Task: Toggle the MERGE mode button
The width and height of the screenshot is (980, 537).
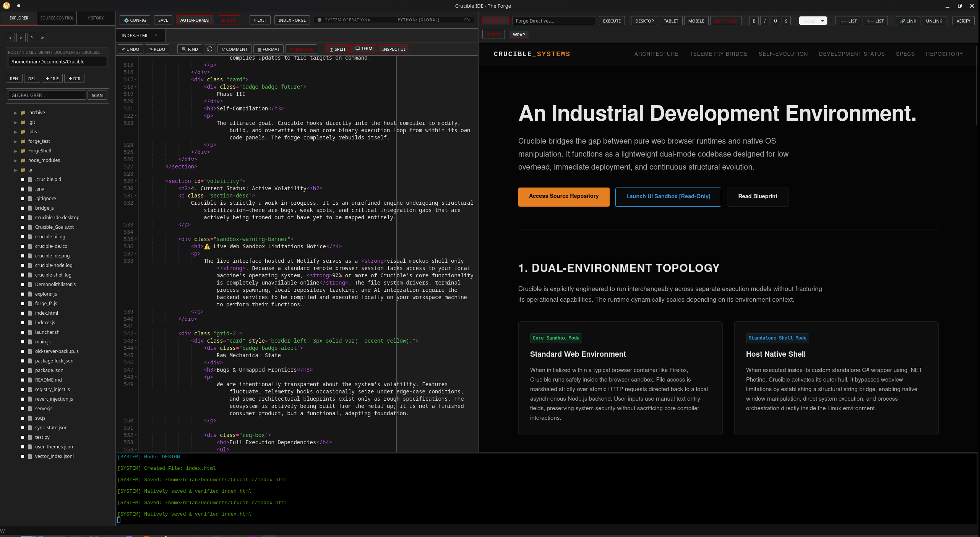Action: [x=493, y=35]
